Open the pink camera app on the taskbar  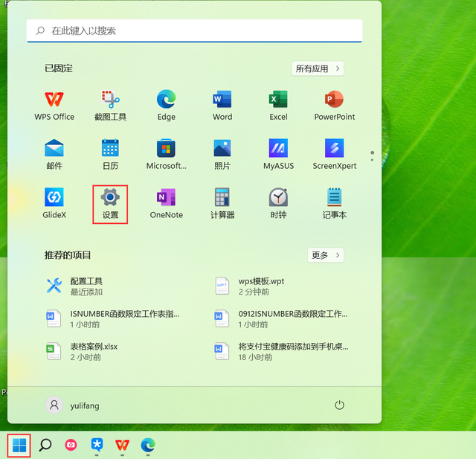(x=71, y=445)
